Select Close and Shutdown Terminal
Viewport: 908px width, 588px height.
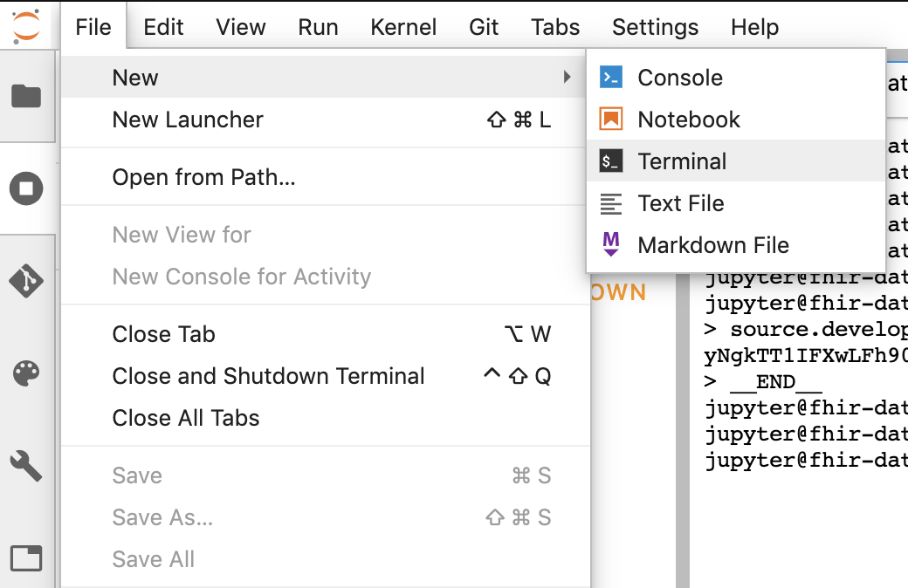268,376
